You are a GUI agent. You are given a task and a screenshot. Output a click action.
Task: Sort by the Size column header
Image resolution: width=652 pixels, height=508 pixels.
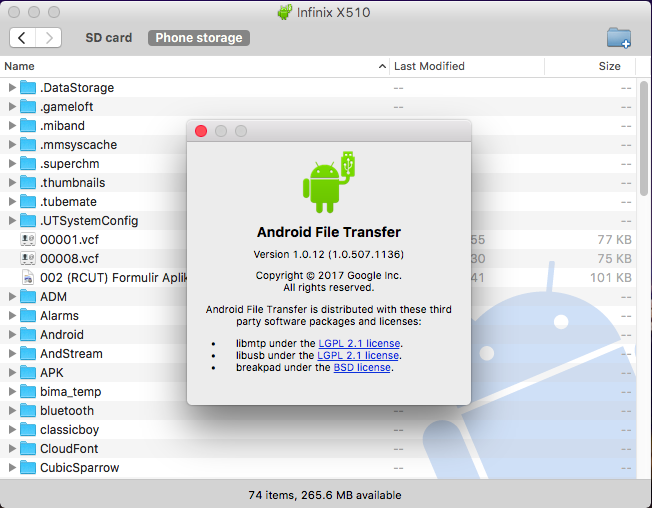590,66
